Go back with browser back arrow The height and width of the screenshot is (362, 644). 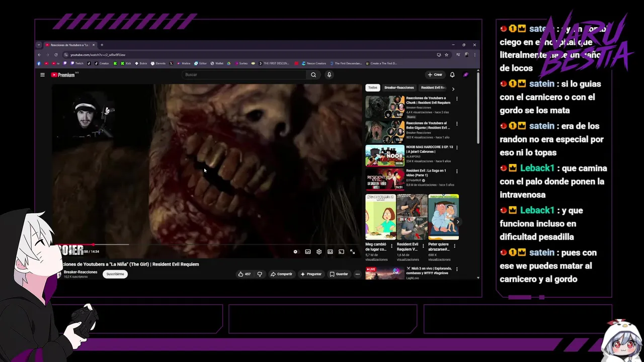coord(40,55)
